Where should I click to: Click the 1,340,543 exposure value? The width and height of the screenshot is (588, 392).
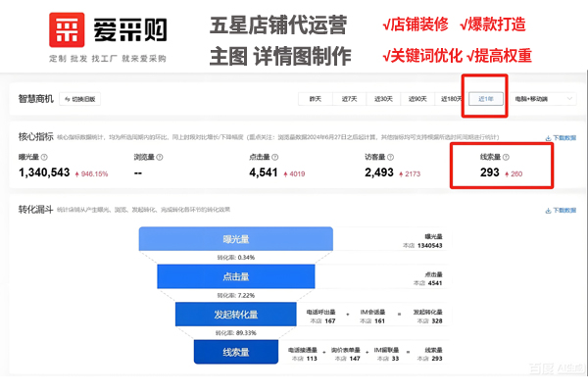click(44, 172)
